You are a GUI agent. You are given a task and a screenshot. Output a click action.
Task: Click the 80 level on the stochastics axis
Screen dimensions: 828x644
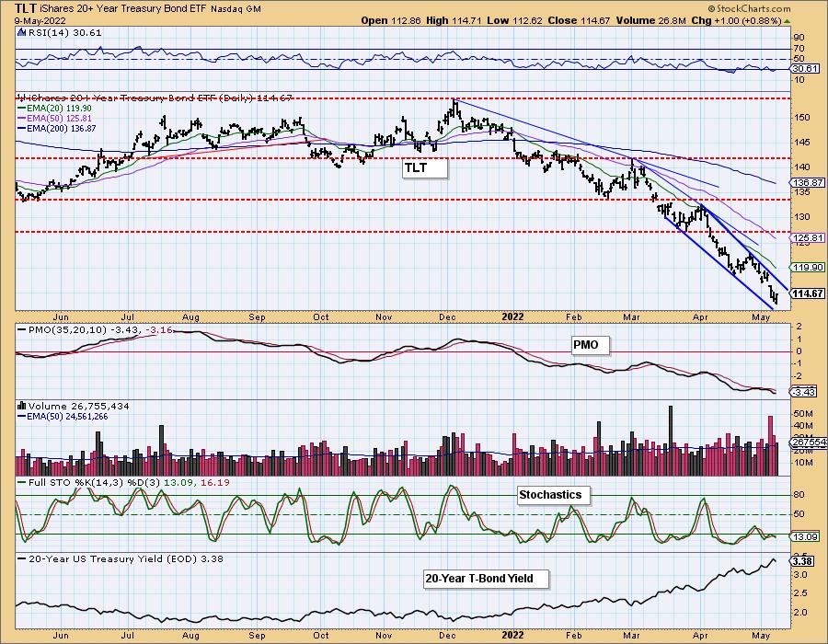799,495
